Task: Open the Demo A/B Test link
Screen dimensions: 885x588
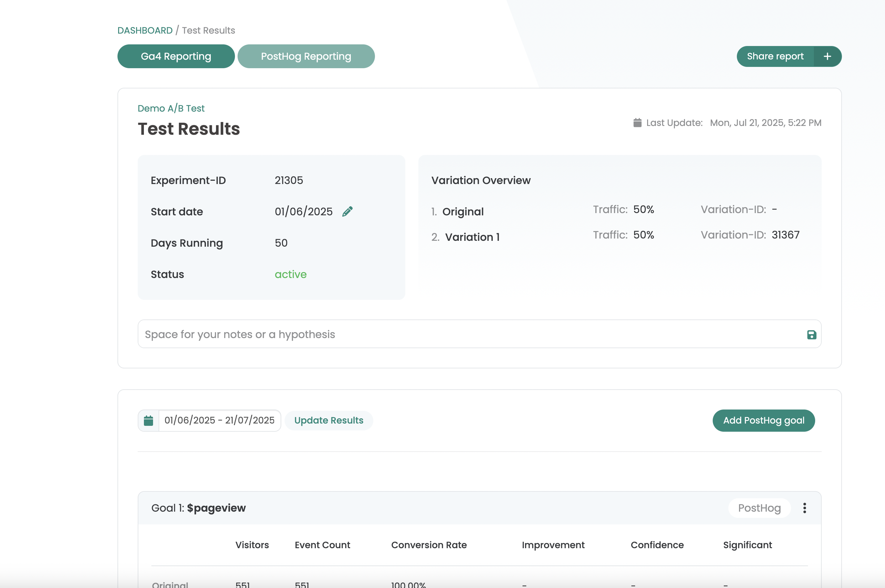Action: [171, 108]
